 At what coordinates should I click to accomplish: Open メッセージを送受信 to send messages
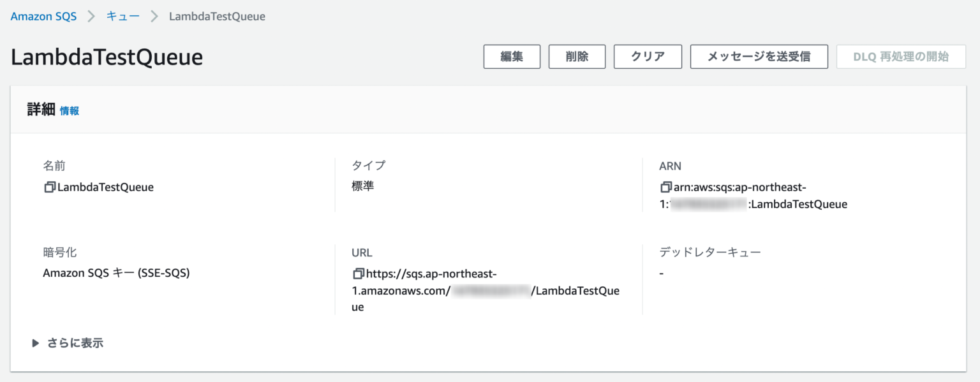coord(759,56)
